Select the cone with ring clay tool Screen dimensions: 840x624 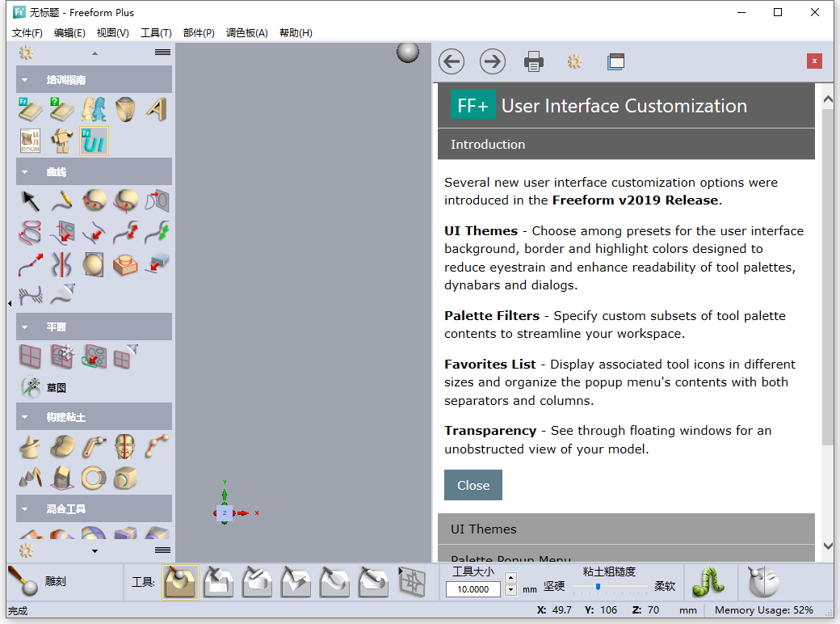31,448
